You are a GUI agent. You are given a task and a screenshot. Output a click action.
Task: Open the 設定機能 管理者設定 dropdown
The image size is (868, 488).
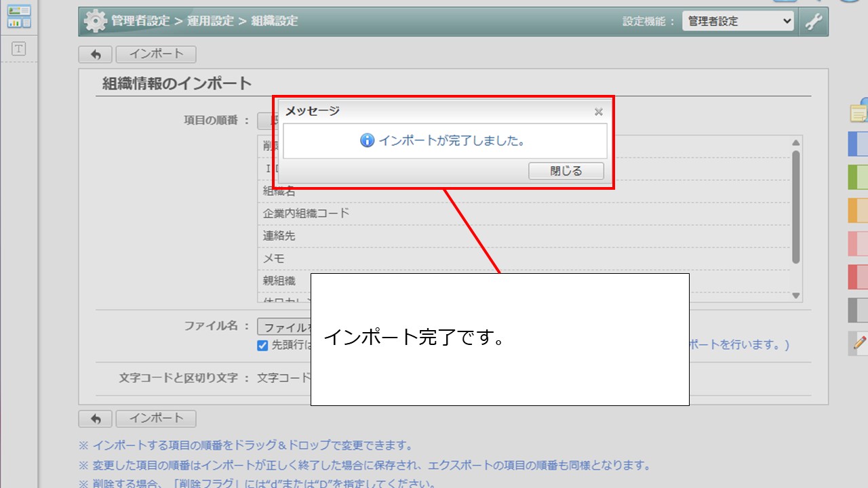click(x=737, y=22)
